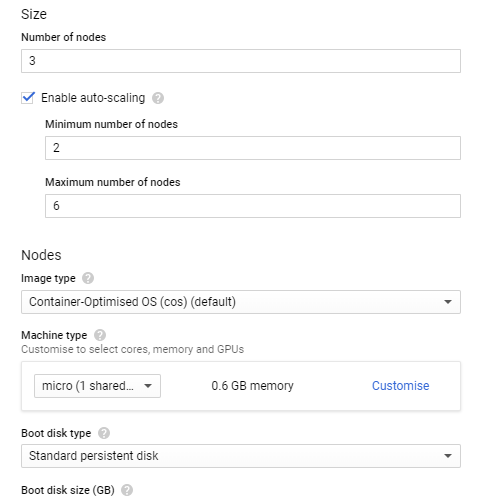Click the 'Minimum number of nodes' label text
The width and height of the screenshot is (491, 500).
(x=112, y=124)
